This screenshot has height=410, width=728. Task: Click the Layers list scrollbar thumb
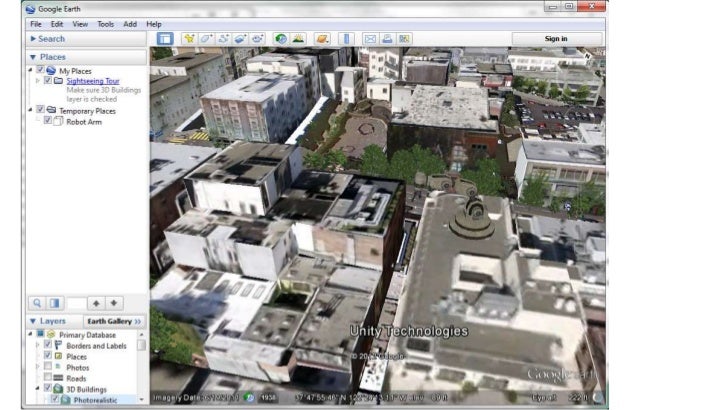point(141,345)
